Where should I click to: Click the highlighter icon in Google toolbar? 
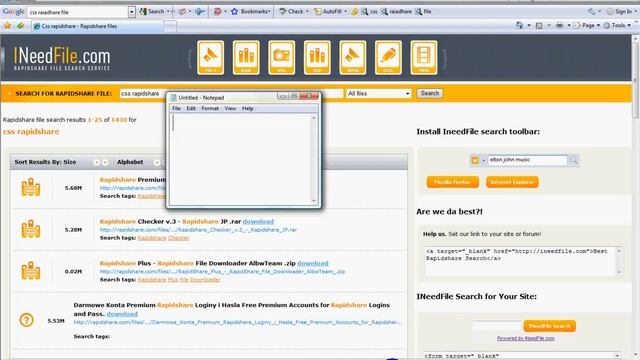(354, 11)
